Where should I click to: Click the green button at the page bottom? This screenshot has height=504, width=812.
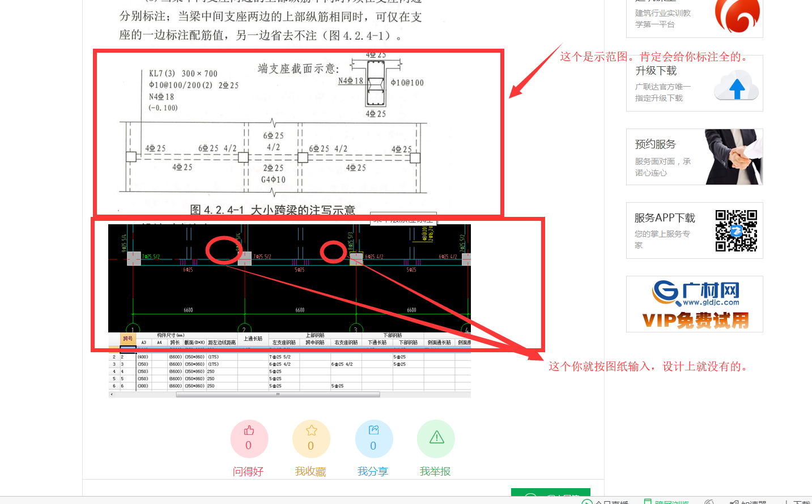[x=551, y=493]
